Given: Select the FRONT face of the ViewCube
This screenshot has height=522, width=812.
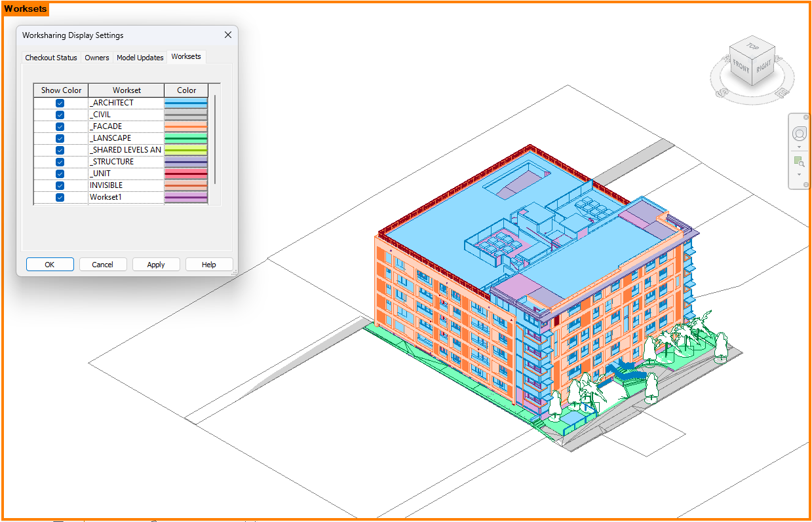Looking at the screenshot, I should click(x=741, y=67).
